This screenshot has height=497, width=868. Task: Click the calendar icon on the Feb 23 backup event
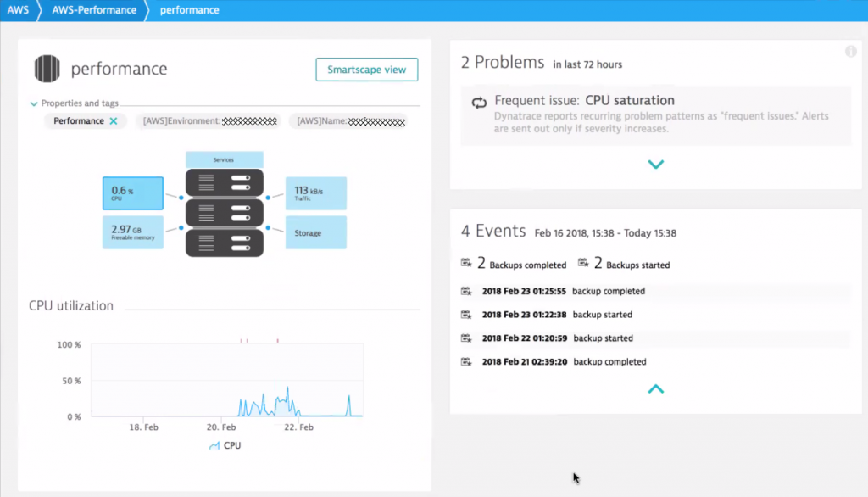[x=467, y=290]
